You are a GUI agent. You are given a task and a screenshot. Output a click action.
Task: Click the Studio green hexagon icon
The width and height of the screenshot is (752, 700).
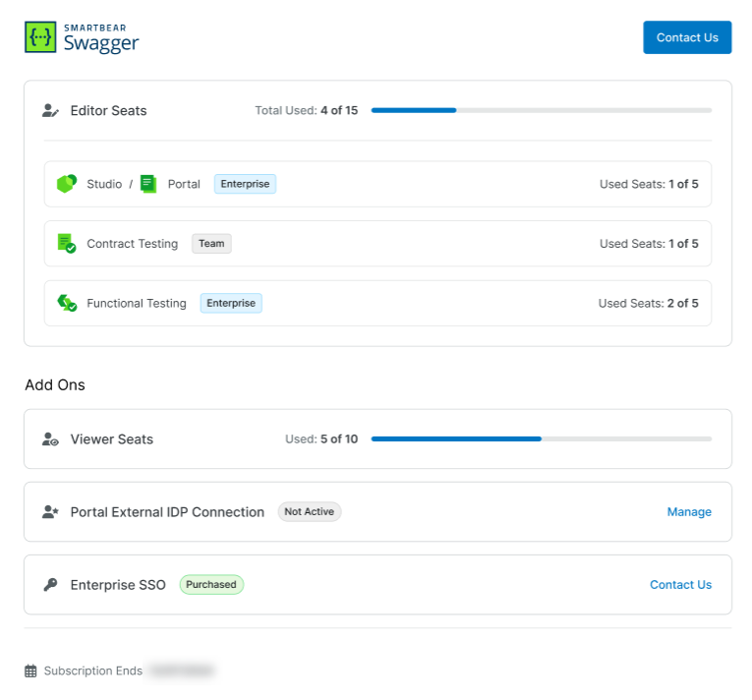click(x=67, y=184)
